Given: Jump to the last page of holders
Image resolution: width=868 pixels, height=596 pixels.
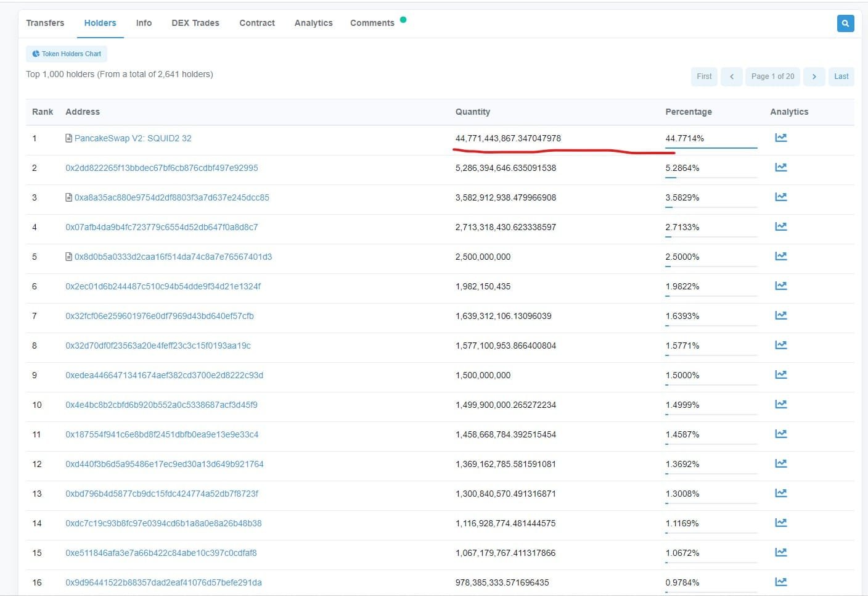Looking at the screenshot, I should 841,76.
